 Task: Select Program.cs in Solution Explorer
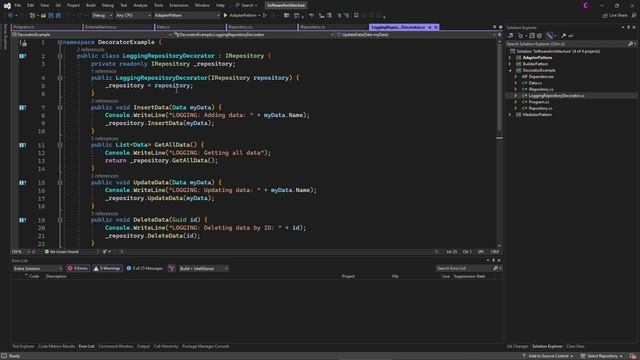point(538,102)
